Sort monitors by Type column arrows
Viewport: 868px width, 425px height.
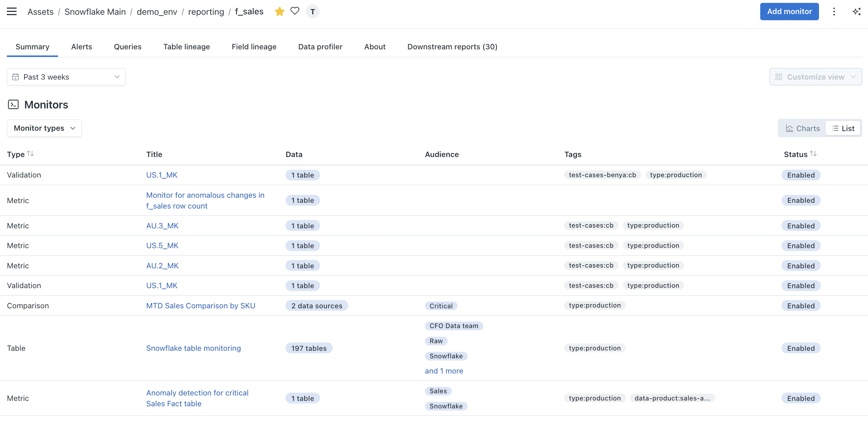coord(31,154)
